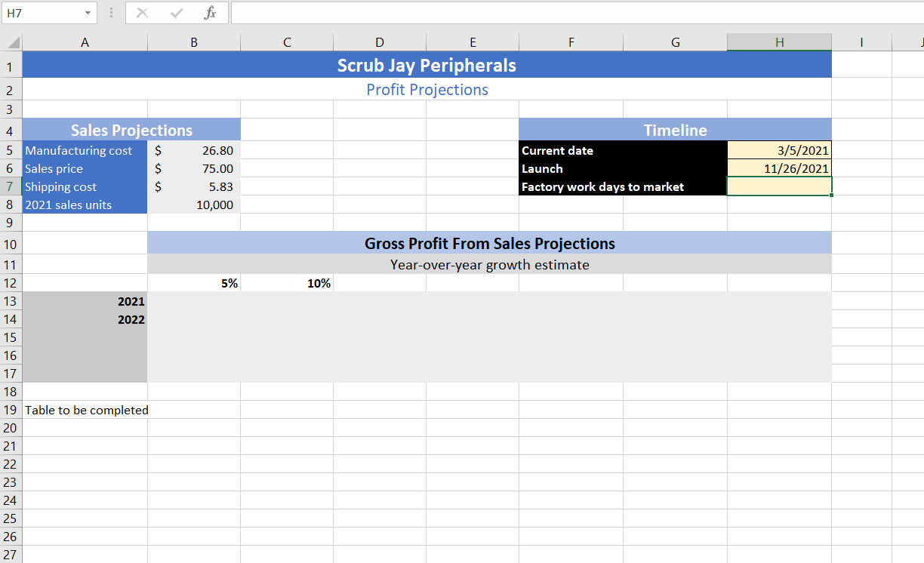This screenshot has height=563, width=924.
Task: Click the Insert Function fx icon
Action: [x=211, y=13]
